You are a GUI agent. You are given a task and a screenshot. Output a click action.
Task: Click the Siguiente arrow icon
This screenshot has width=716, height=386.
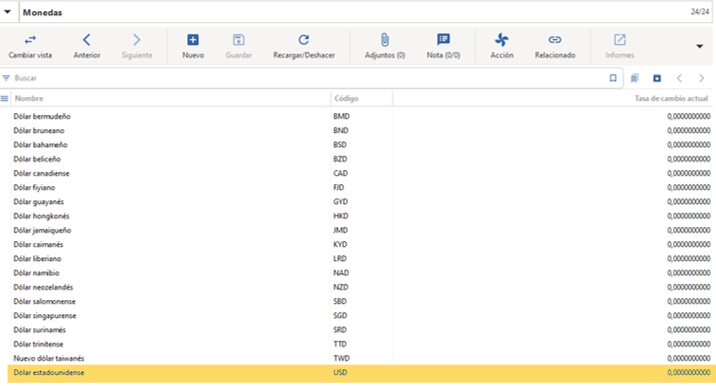tap(137, 40)
